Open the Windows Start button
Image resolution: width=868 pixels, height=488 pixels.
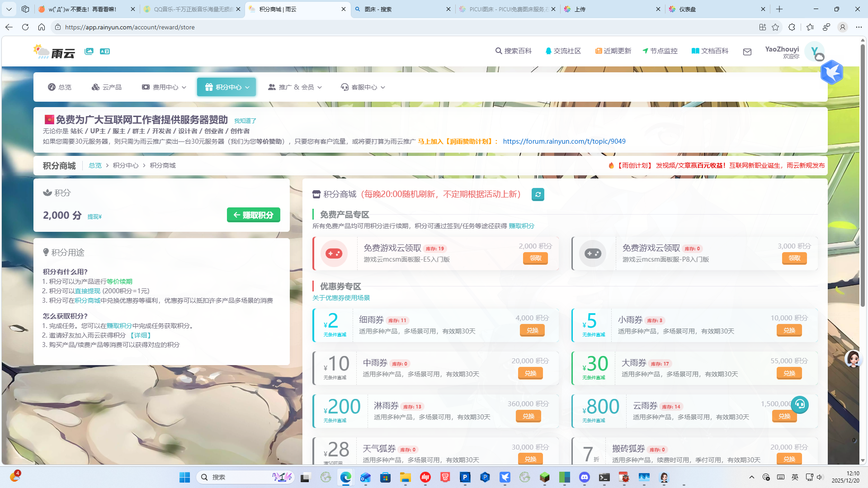[184, 477]
